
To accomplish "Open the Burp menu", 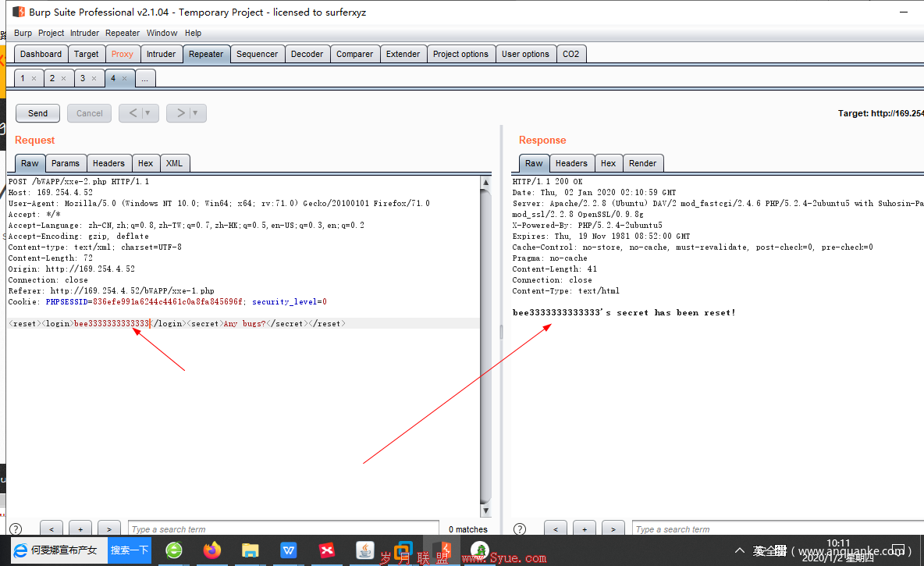I will coord(23,33).
